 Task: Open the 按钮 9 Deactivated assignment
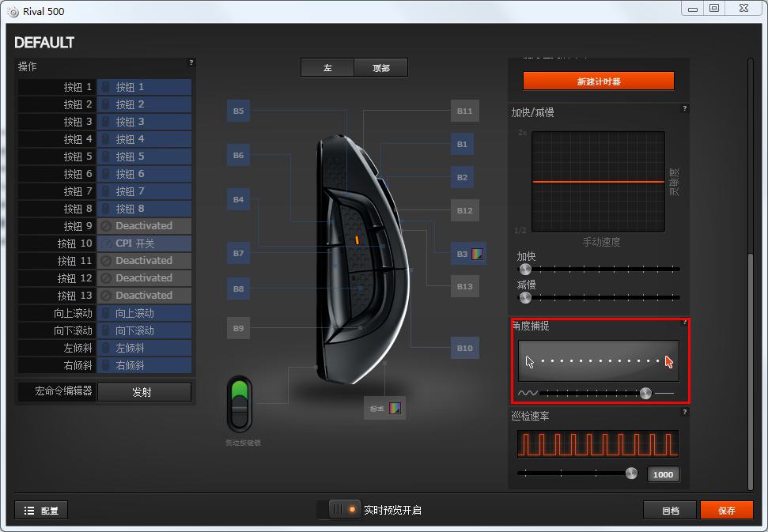click(144, 226)
